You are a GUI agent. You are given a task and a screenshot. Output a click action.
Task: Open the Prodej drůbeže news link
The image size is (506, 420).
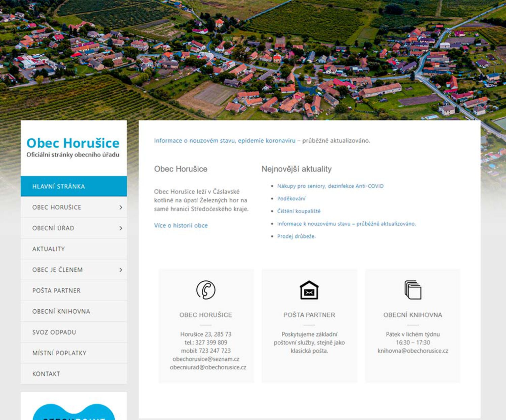296,236
